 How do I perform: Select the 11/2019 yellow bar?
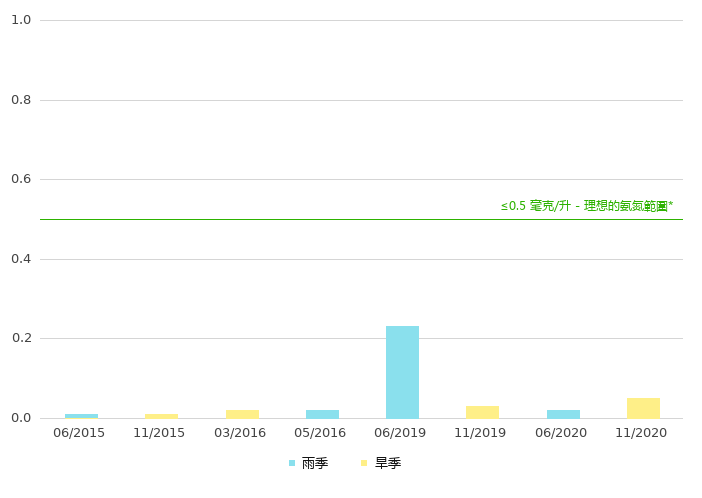[482, 412]
